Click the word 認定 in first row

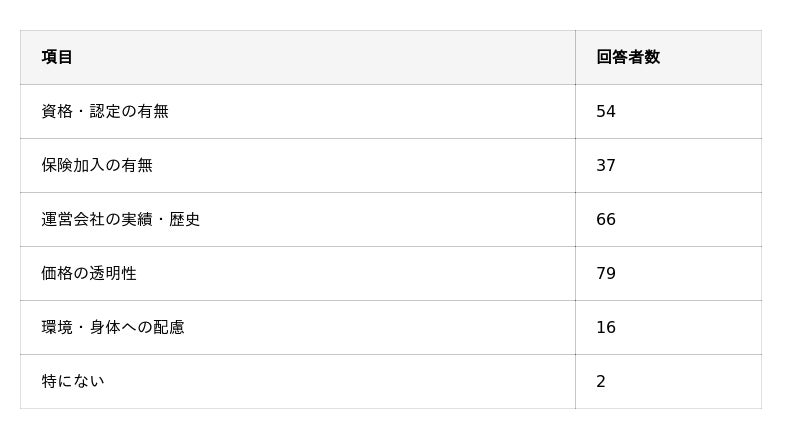point(105,111)
